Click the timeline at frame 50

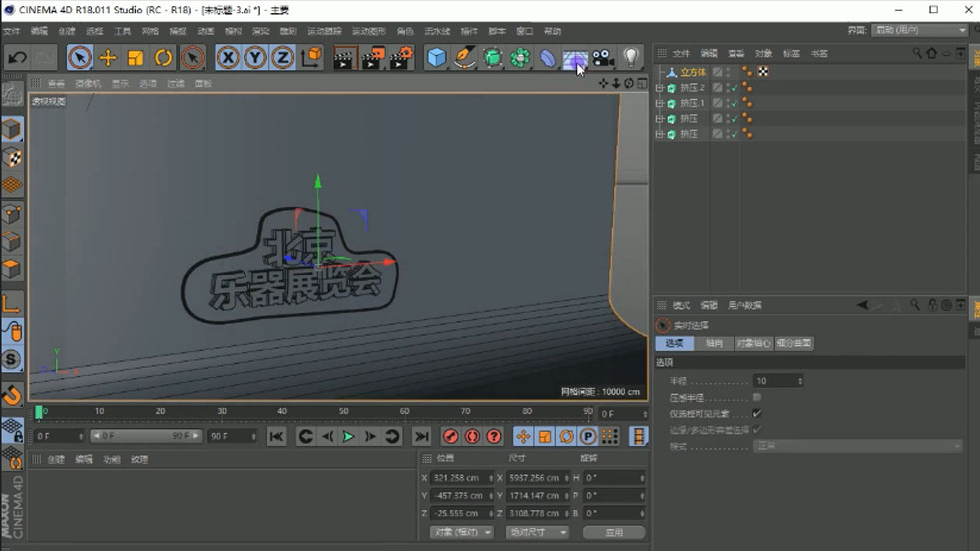(343, 411)
